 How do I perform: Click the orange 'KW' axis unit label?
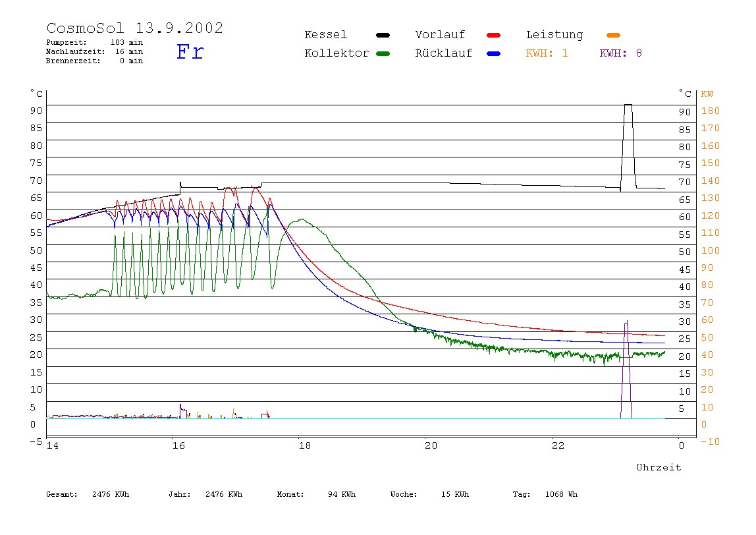tap(707, 94)
